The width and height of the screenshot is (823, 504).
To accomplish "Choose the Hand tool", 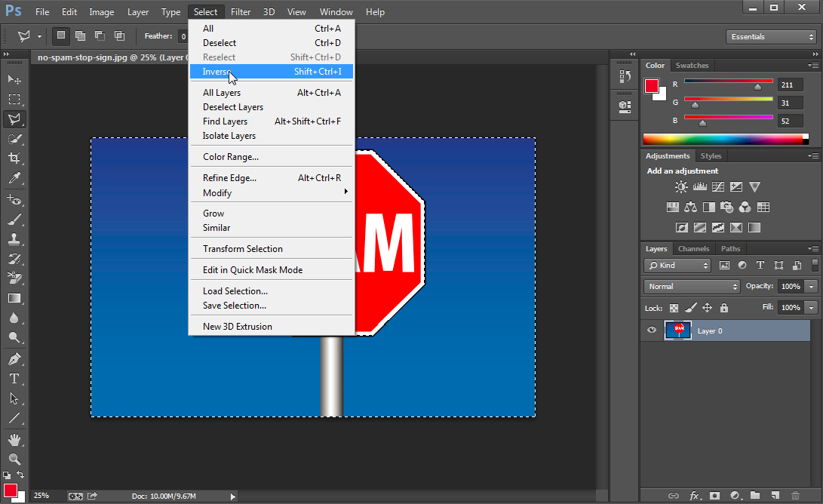I will click(14, 439).
